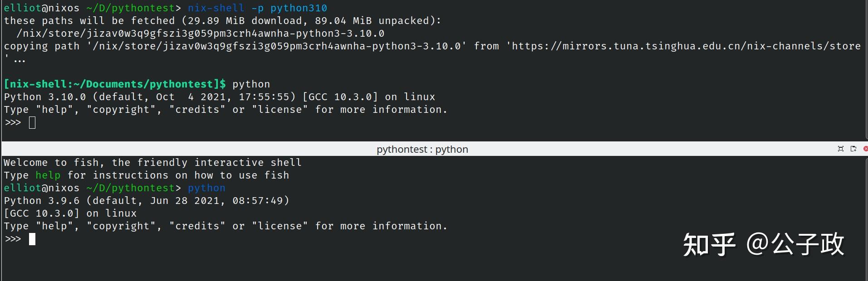This screenshot has width=868, height=281.
Task: Click the 'python' command after nix-shell prompt
Action: click(x=251, y=84)
